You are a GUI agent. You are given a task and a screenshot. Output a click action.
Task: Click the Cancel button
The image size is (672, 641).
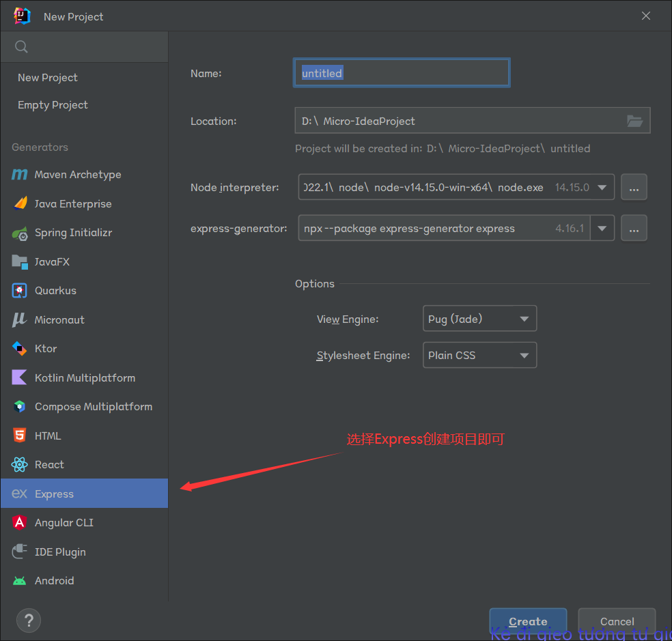617,621
